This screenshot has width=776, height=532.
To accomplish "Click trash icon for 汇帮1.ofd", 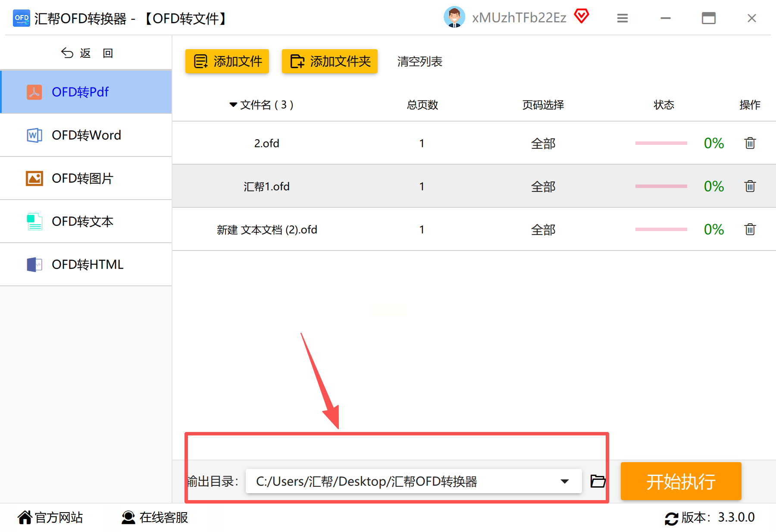I will (x=750, y=186).
